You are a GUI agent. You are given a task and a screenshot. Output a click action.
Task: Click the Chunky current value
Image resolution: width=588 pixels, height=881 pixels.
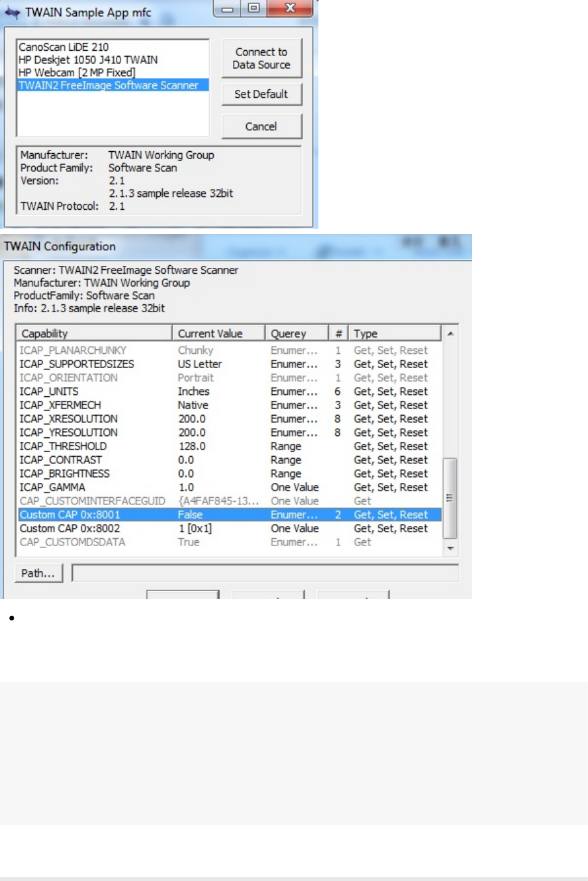point(195,351)
